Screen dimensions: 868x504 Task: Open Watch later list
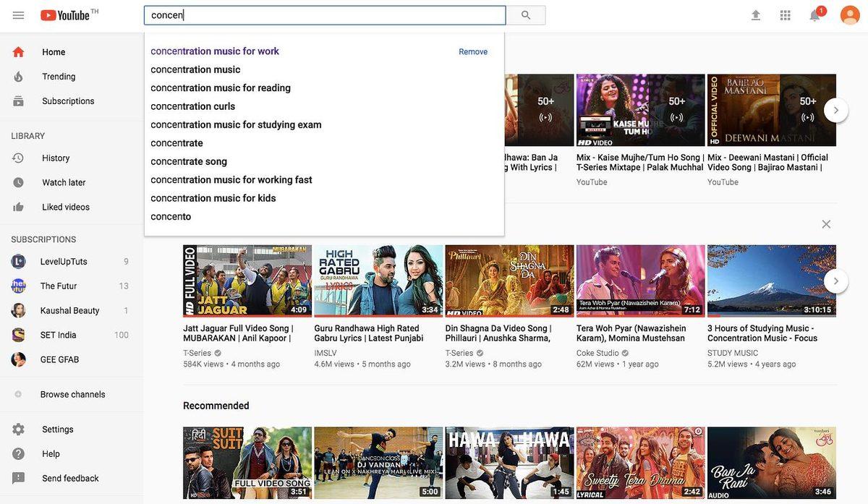(71, 182)
